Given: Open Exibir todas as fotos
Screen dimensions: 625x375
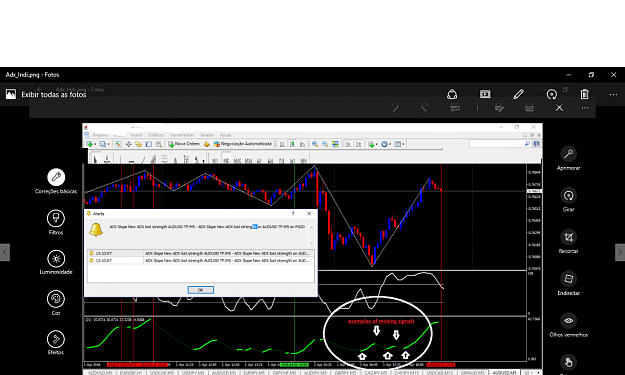Looking at the screenshot, I should 46,94.
